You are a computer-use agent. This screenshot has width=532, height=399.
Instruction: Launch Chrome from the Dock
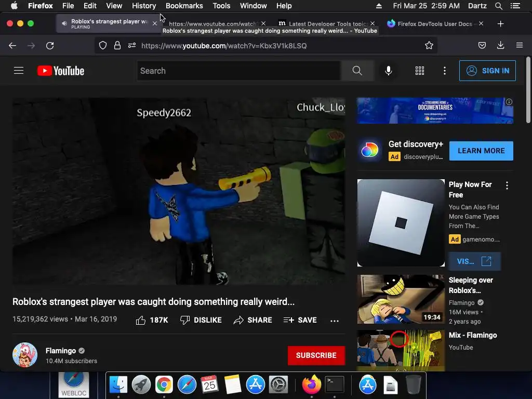(164, 385)
